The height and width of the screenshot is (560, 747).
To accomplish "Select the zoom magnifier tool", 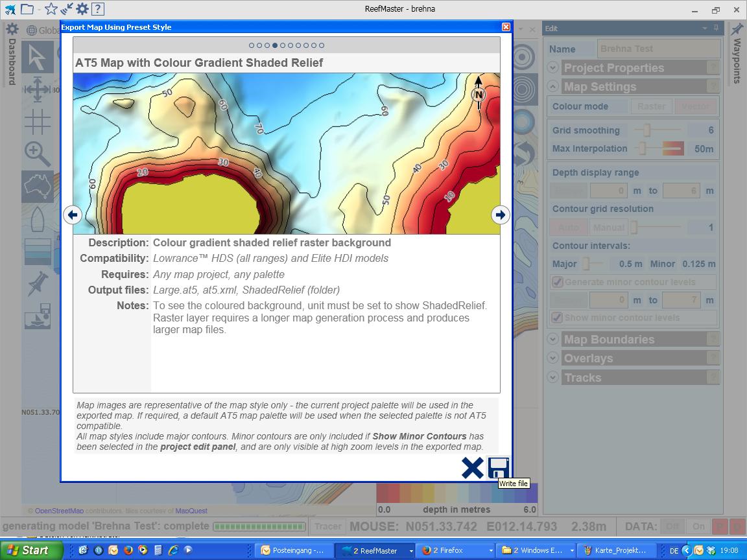I will point(37,154).
